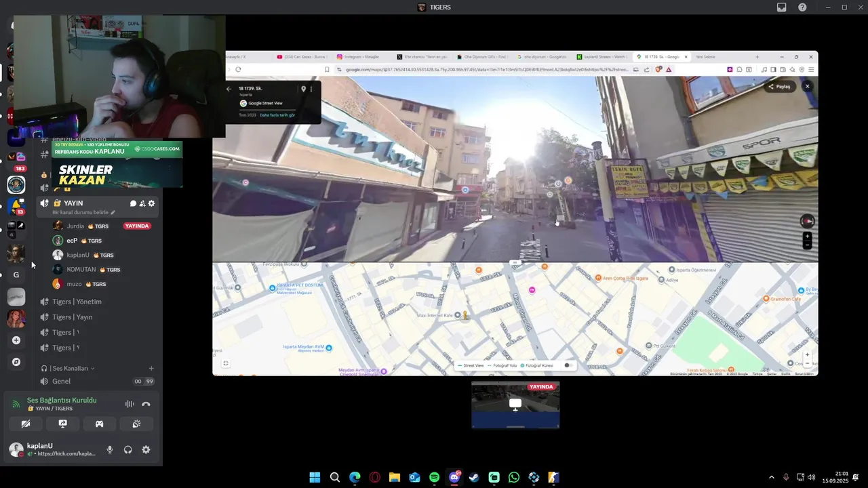This screenshot has height=488, width=868.
Task: Switch to kaplanU Stream Kick tab
Action: point(603,57)
